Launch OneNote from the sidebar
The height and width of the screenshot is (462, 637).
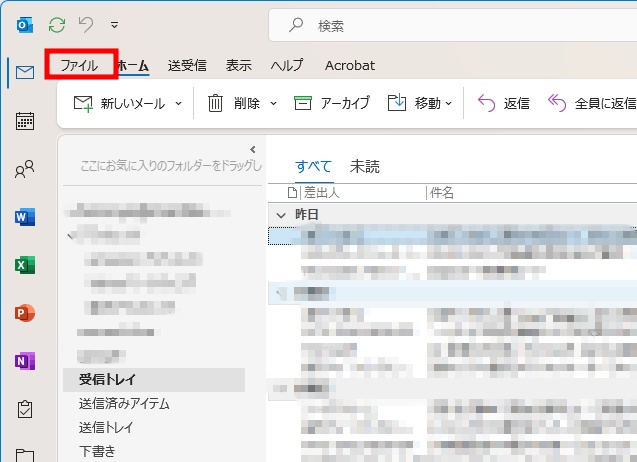[25, 361]
